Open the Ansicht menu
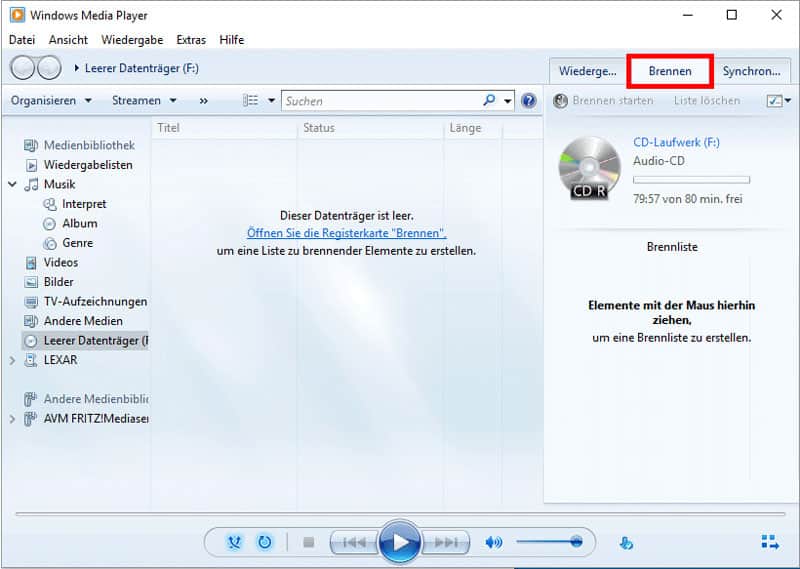This screenshot has height=569, width=800. (x=68, y=40)
